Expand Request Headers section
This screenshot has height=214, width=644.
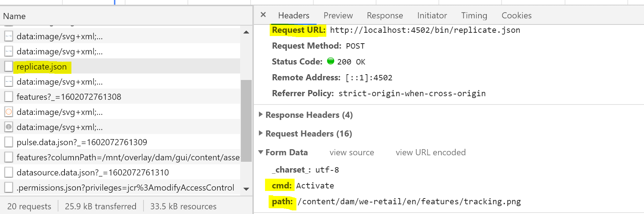point(261,133)
